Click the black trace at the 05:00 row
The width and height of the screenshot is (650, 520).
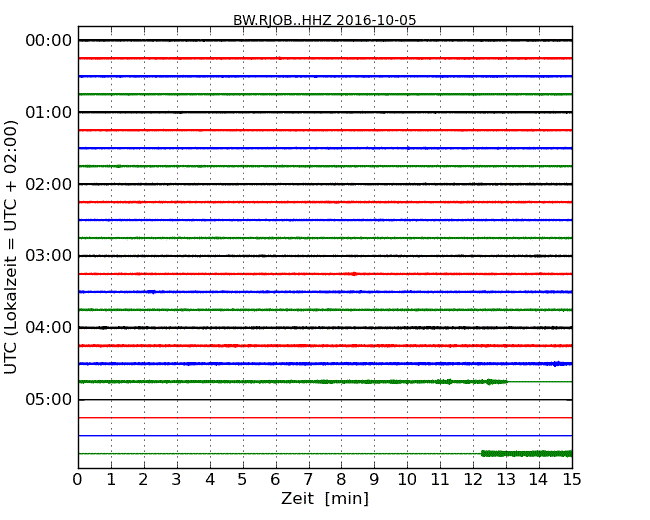(x=325, y=400)
